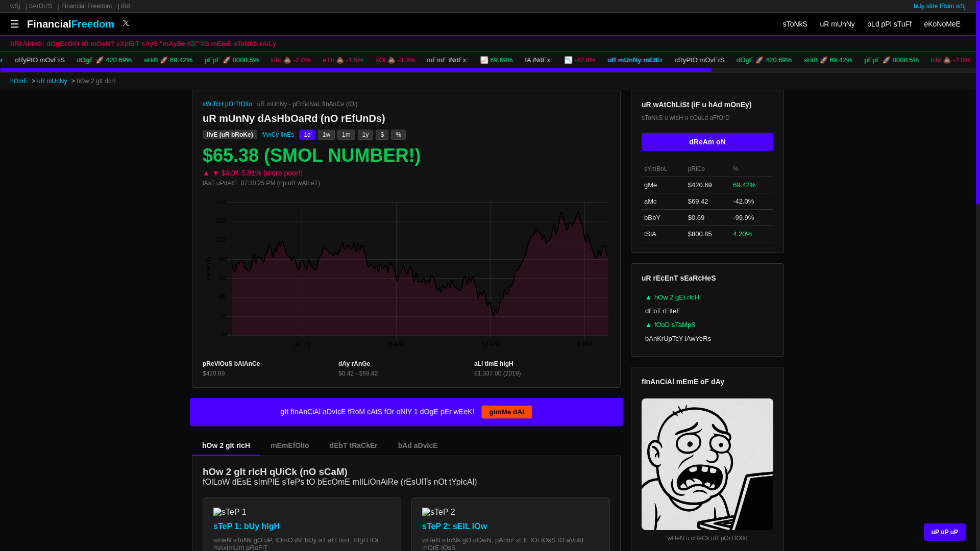Click the bBbY watchlist row
This screenshot has height=551, width=980.
[x=707, y=218]
